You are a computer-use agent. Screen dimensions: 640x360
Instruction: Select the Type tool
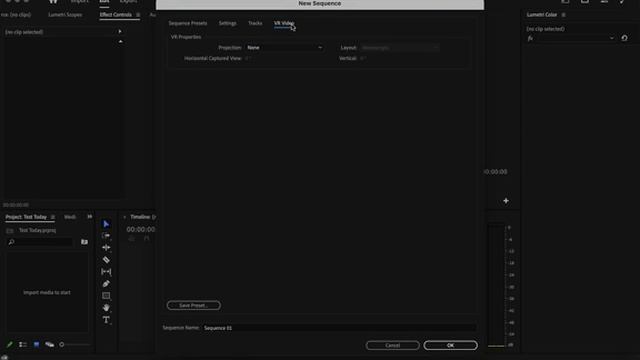coord(106,320)
